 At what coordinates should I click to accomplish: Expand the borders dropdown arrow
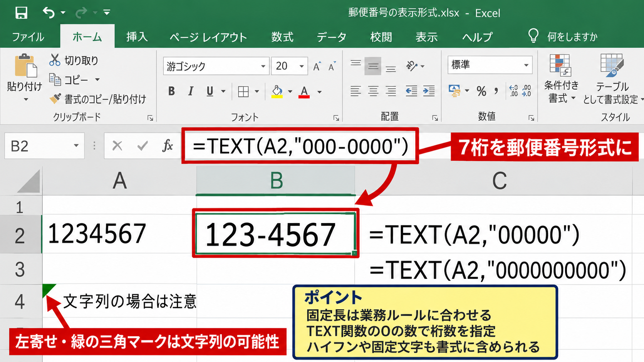pyautogui.click(x=257, y=92)
